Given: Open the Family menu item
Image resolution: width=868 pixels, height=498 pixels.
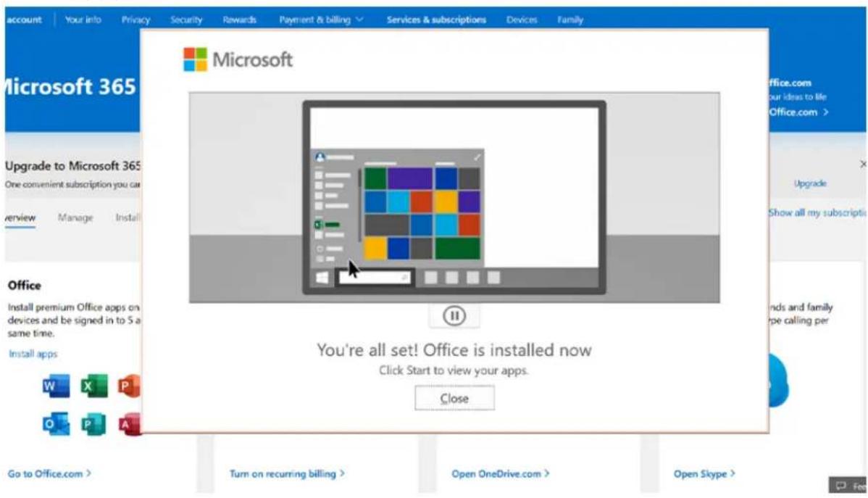Looking at the screenshot, I should click(x=570, y=20).
